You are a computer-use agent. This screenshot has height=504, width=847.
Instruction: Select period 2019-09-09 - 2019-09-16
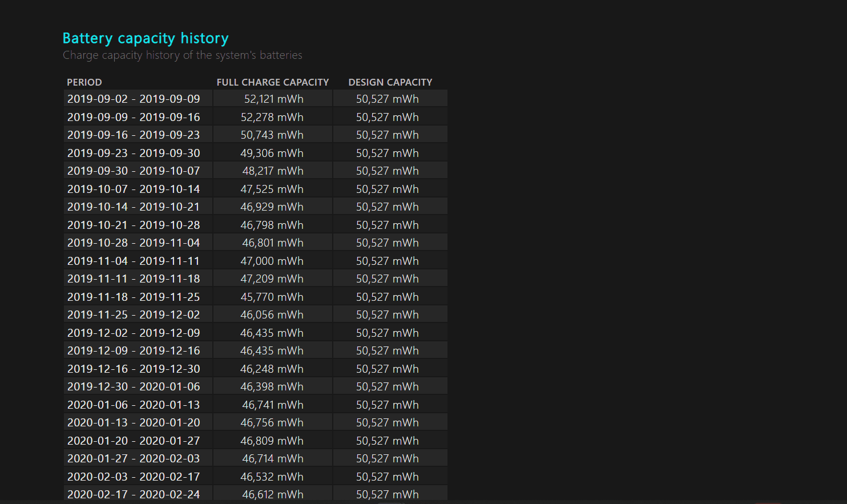coord(134,117)
